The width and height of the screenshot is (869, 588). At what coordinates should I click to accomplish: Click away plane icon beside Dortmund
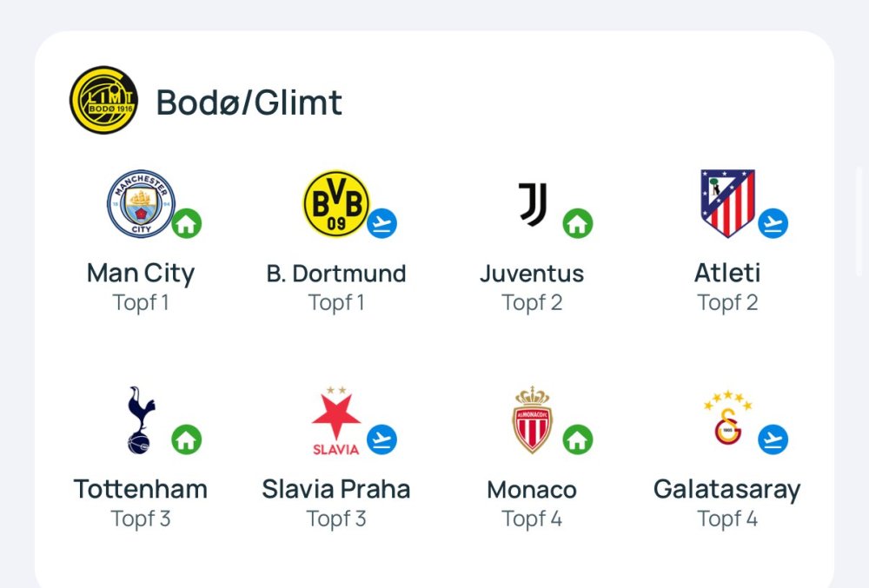381,223
